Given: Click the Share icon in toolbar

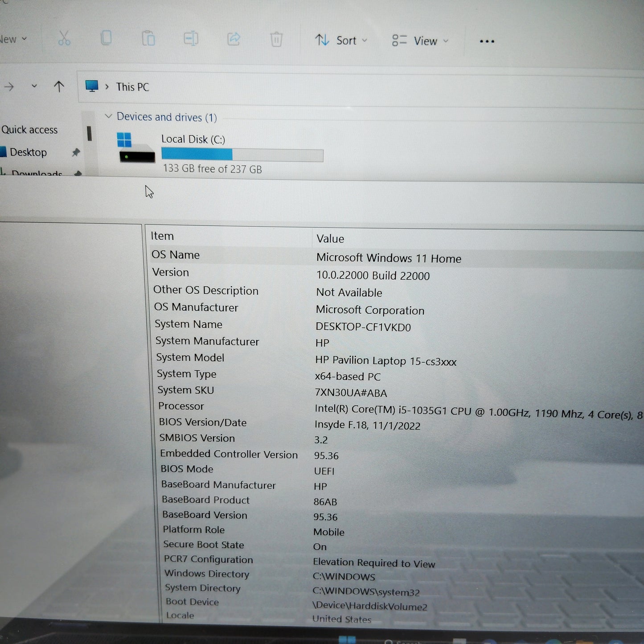Looking at the screenshot, I should tap(234, 39).
